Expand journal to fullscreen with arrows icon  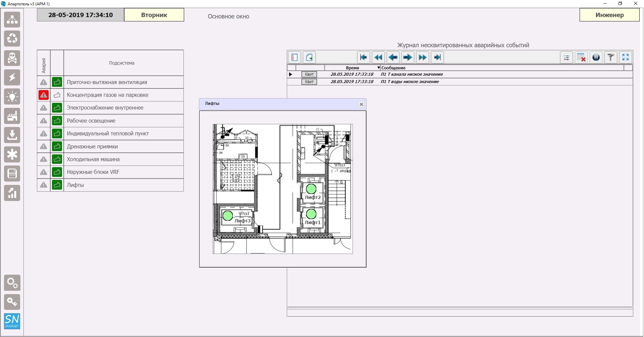pos(626,57)
